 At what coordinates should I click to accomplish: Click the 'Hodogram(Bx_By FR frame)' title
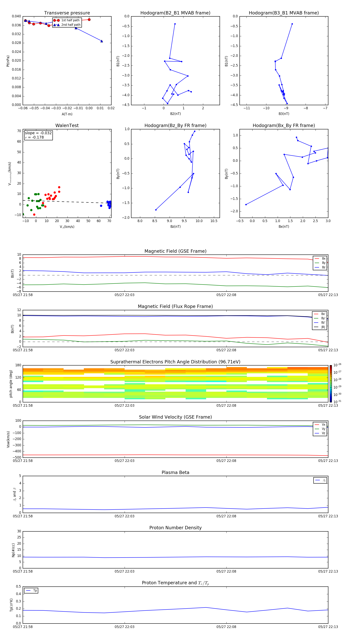pos(284,125)
